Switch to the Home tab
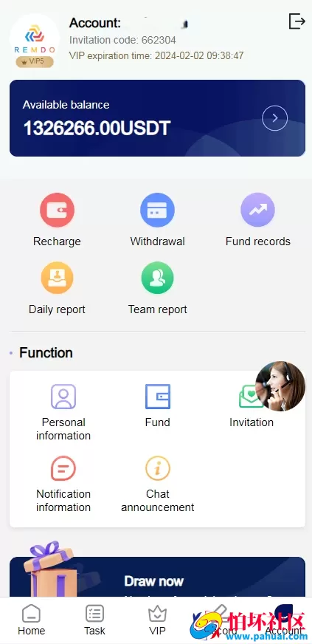The image size is (312, 644). tap(31, 620)
